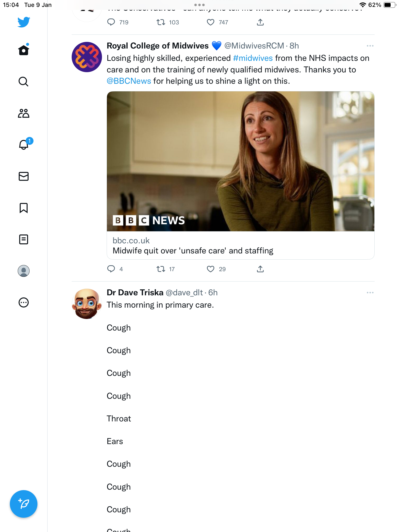Open the @BBCNews mention link
The height and width of the screenshot is (532, 399).
pyautogui.click(x=129, y=81)
